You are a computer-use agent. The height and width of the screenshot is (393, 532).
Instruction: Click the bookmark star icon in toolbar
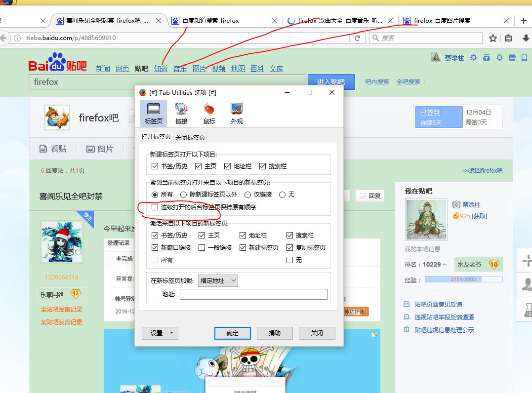(x=493, y=38)
